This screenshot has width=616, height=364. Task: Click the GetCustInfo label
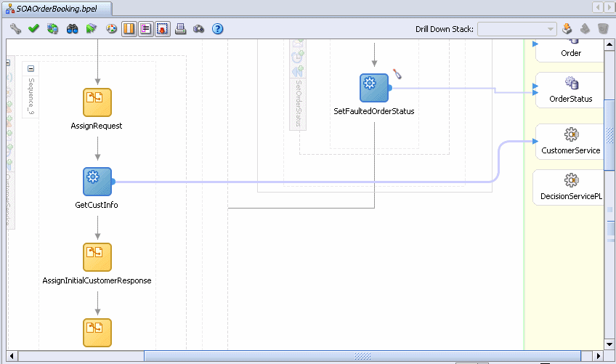(x=97, y=205)
